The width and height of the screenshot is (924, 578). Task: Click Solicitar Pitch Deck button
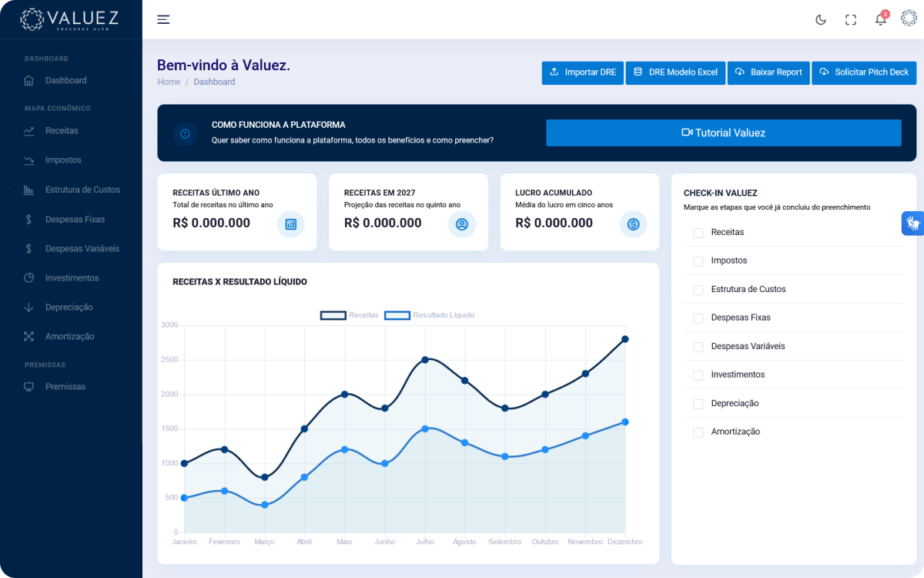click(x=864, y=72)
